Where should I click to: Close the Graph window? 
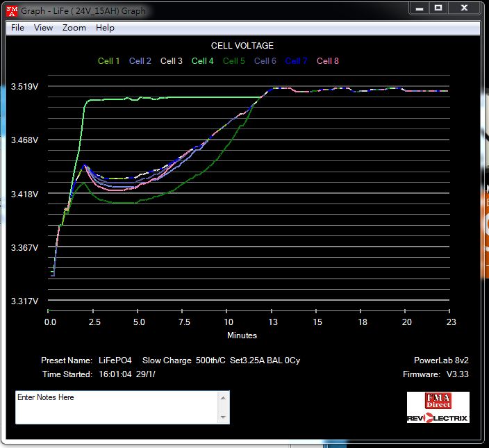[x=463, y=8]
